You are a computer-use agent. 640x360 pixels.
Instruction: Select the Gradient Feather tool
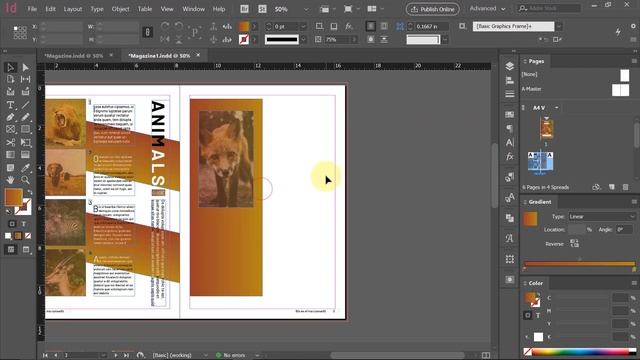(25, 155)
